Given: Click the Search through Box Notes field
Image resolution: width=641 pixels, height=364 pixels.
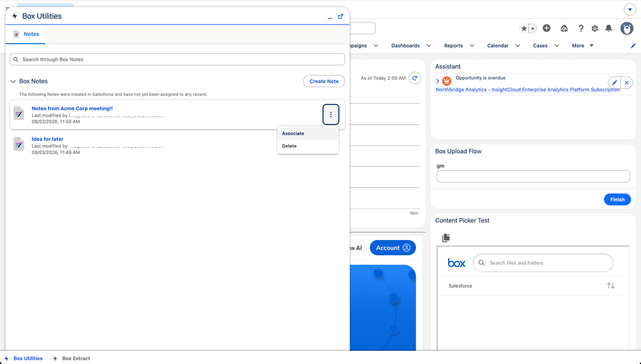Looking at the screenshot, I should coord(177,59).
